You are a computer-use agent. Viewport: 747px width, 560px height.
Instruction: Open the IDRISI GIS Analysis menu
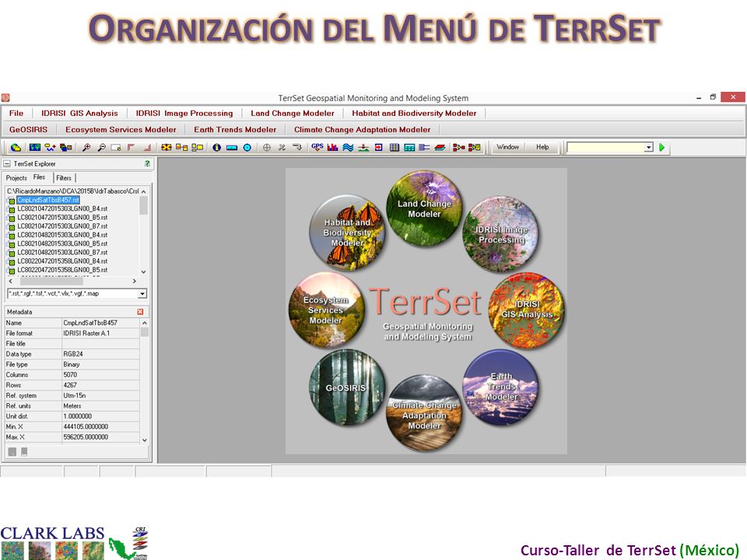pyautogui.click(x=79, y=114)
